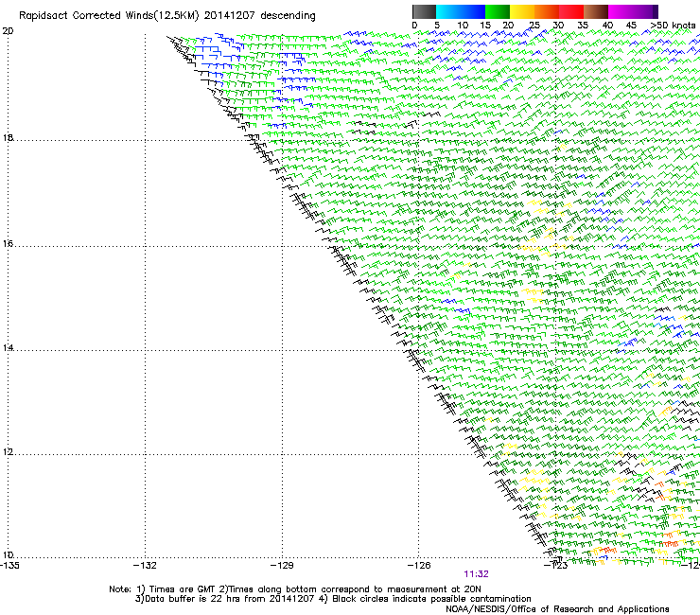Click legend tick label '40'
The width and height of the screenshot is (700, 615).
(x=607, y=26)
